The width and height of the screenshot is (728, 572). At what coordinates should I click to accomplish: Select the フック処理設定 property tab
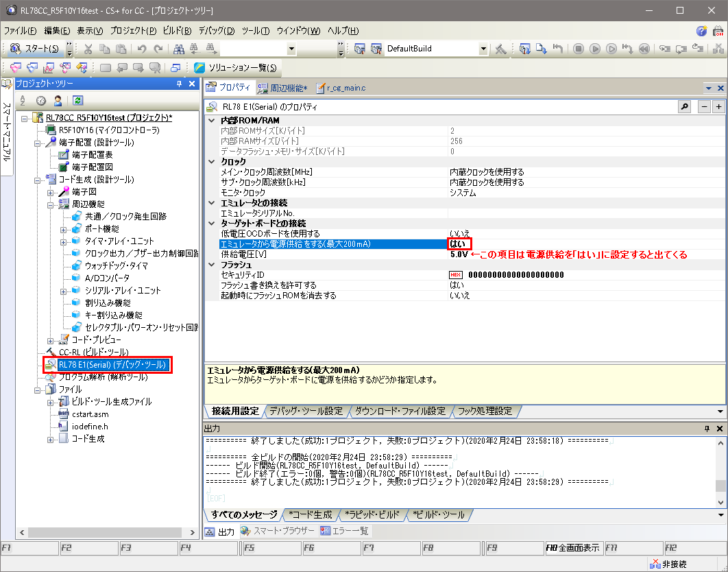pos(485,411)
